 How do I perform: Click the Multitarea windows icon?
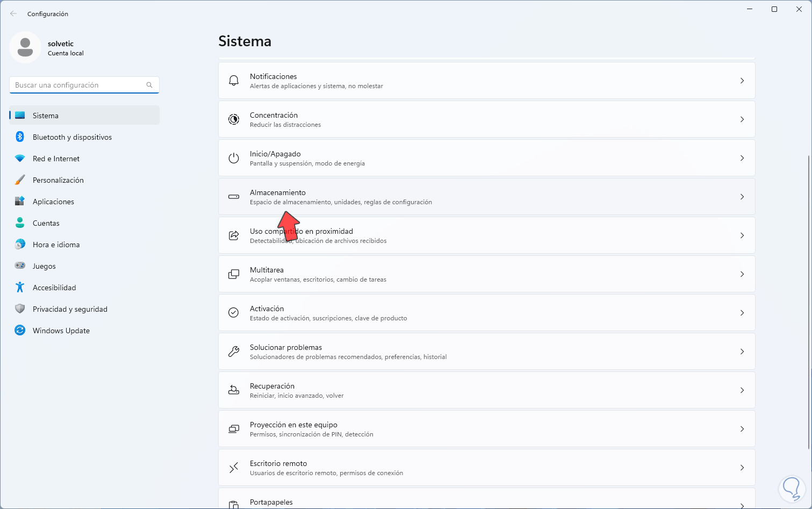[x=234, y=274]
